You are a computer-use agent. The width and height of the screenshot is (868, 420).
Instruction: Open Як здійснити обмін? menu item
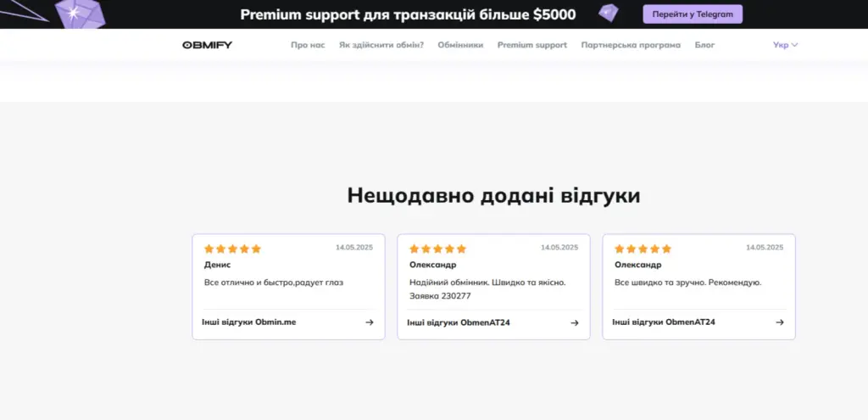coord(381,45)
